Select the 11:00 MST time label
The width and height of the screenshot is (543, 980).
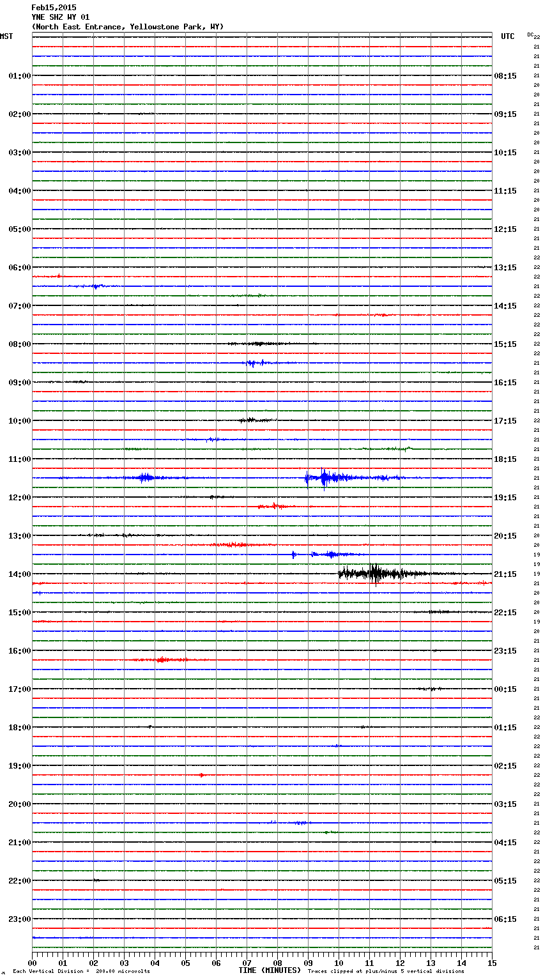19,459
